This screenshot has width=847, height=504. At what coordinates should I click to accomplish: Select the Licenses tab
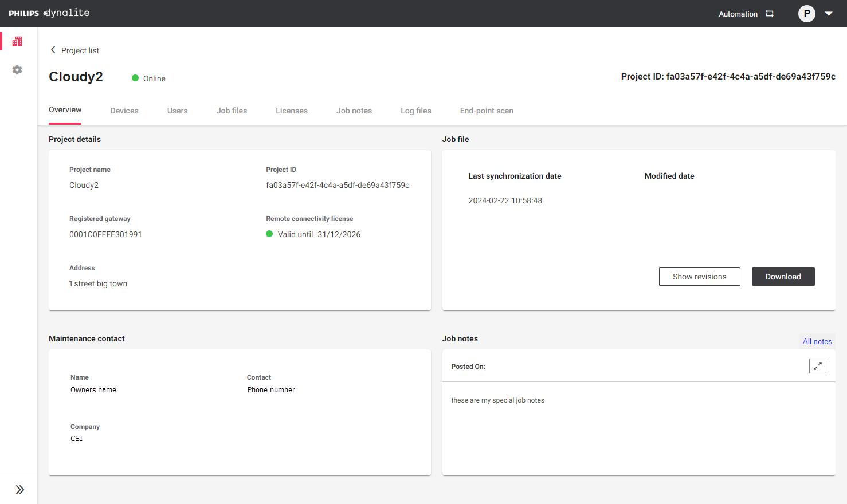click(x=292, y=111)
